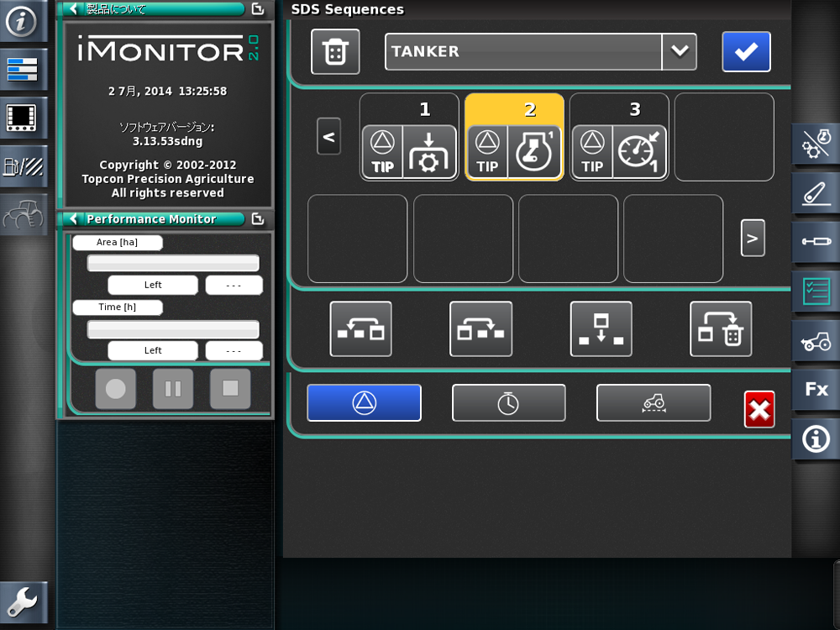Screen dimensions: 840x630
Task: Delete the TANKER sequence with trash button
Action: (335, 51)
